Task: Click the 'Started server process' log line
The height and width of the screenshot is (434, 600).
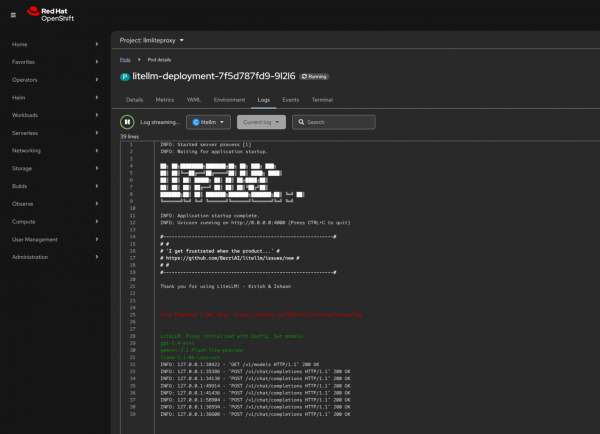Action: coord(205,145)
